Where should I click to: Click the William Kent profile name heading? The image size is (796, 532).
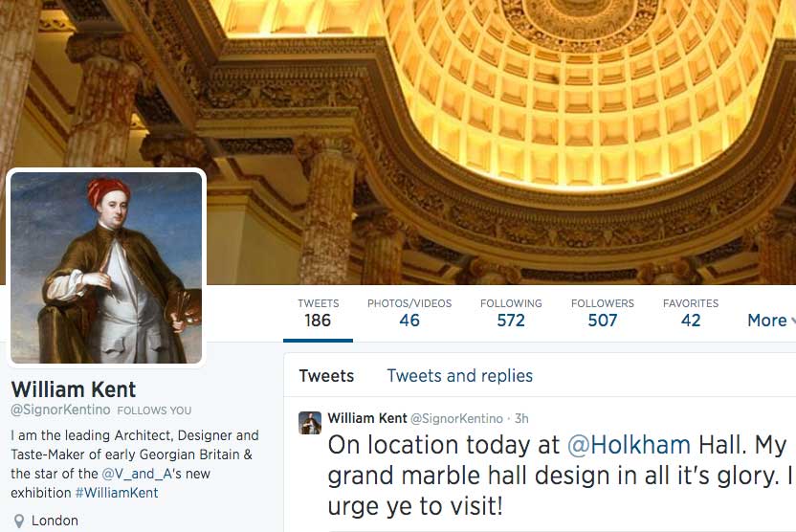coord(74,389)
